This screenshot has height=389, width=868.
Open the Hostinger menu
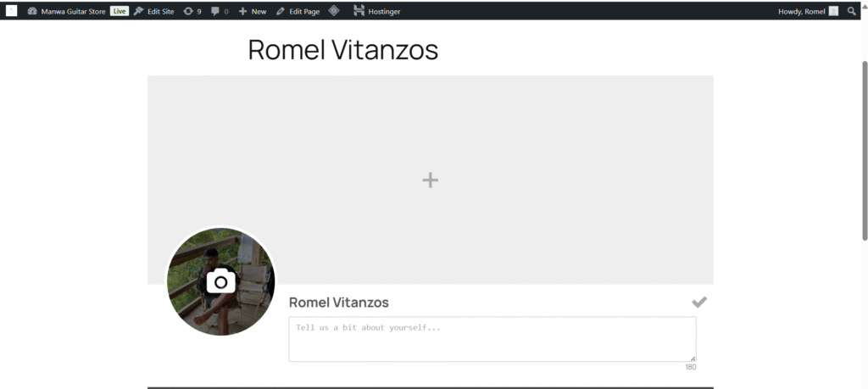tap(377, 11)
